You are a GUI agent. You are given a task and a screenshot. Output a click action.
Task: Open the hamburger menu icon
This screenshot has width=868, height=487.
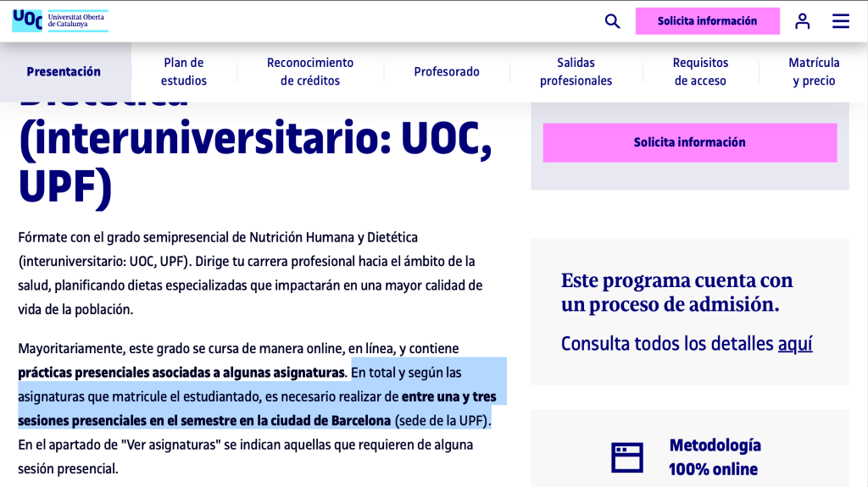click(x=840, y=21)
